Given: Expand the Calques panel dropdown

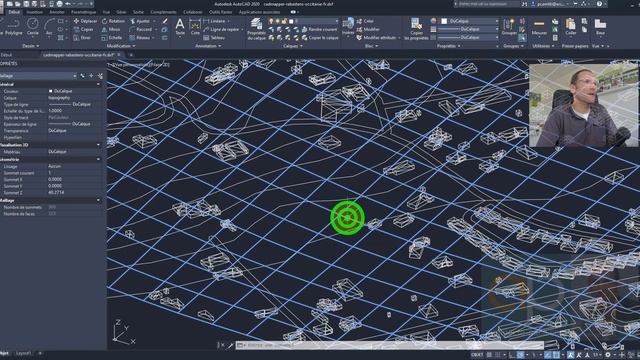Looking at the screenshot, I should click(293, 46).
